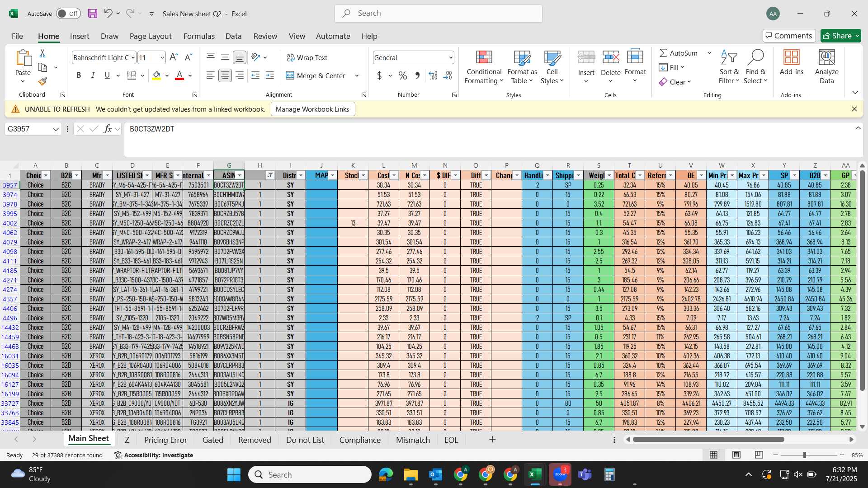Click the Orientation text angle icon
Viewport: 868px width, 488px height.
(256, 57)
